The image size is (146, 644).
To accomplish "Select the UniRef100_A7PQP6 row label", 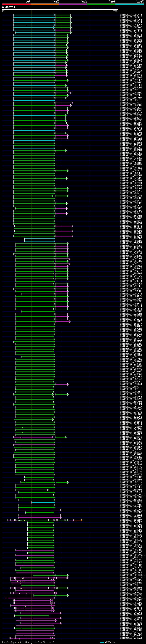I will tap(131, 178).
